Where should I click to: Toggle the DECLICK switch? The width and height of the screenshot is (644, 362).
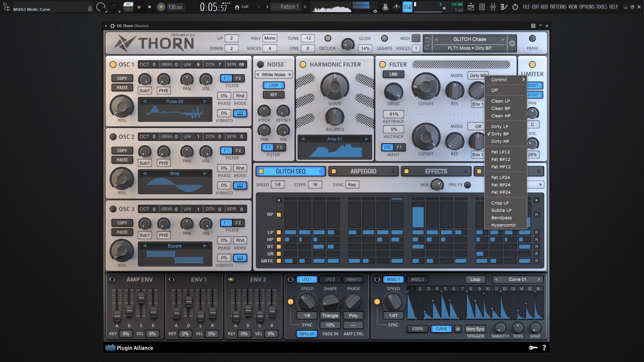click(328, 39)
